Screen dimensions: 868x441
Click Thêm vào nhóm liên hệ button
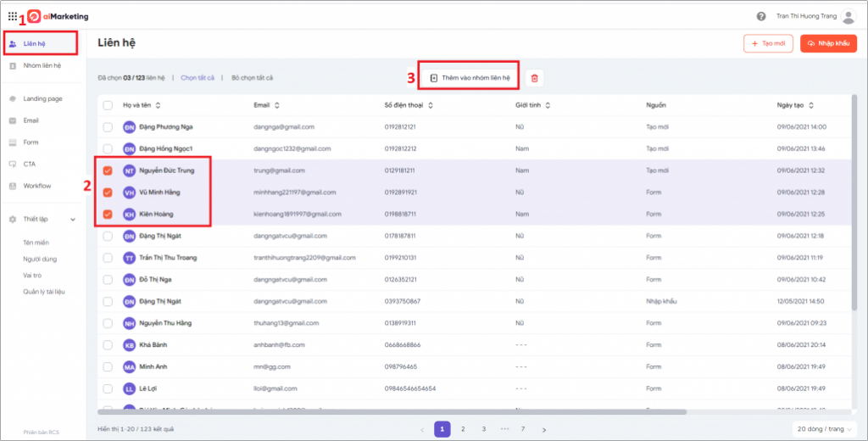click(x=470, y=78)
